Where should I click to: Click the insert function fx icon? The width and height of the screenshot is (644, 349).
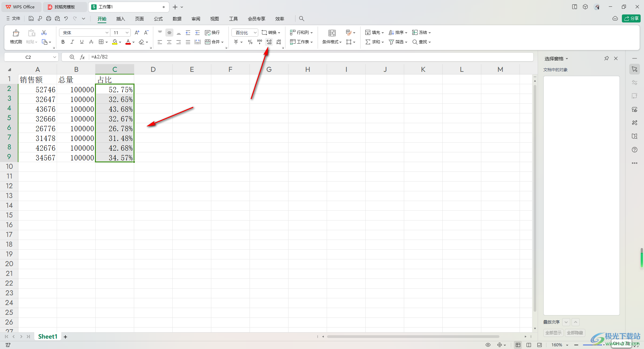[x=82, y=57]
